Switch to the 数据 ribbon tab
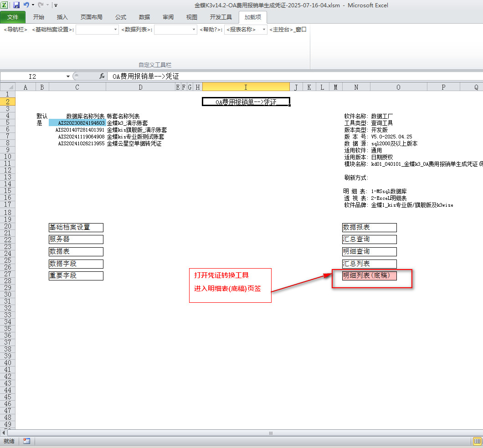 click(144, 17)
